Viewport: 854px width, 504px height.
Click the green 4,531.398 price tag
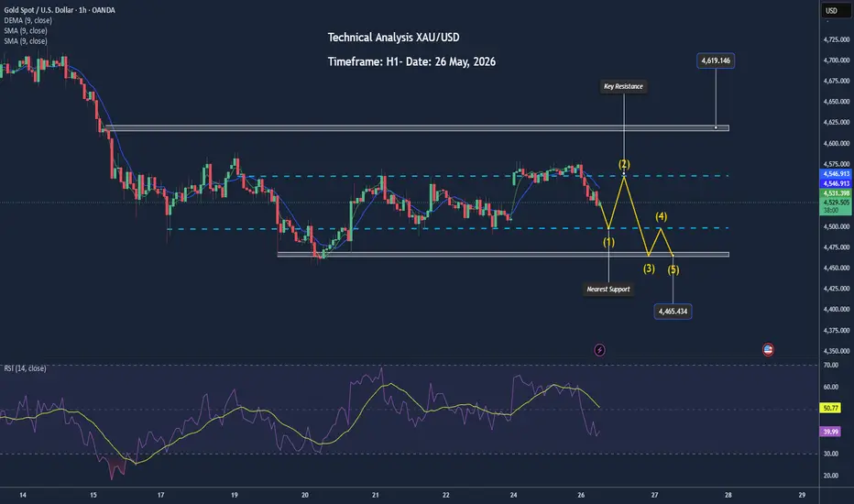(836, 193)
